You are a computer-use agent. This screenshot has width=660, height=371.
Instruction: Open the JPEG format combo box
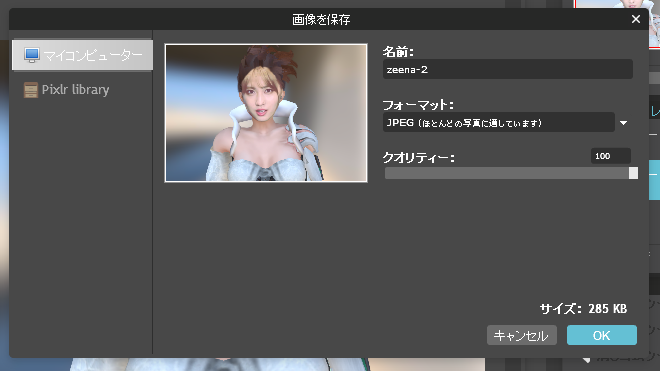[498, 123]
